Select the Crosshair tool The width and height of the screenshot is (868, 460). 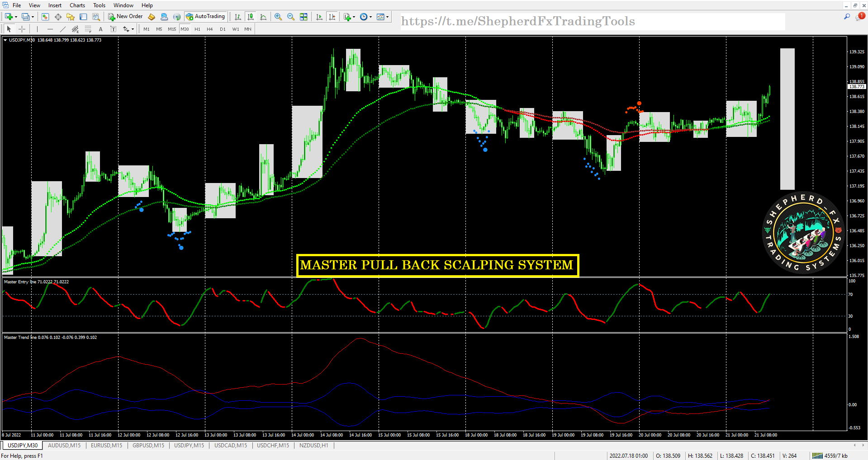22,29
